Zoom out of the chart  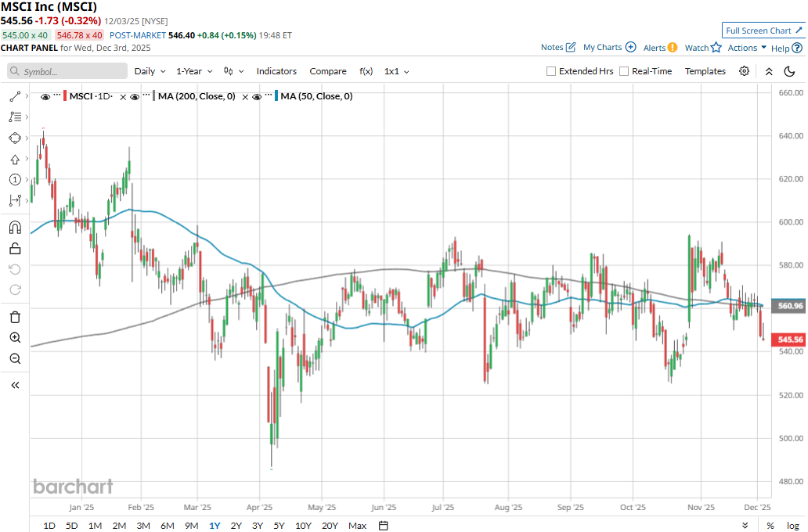[x=14, y=359]
